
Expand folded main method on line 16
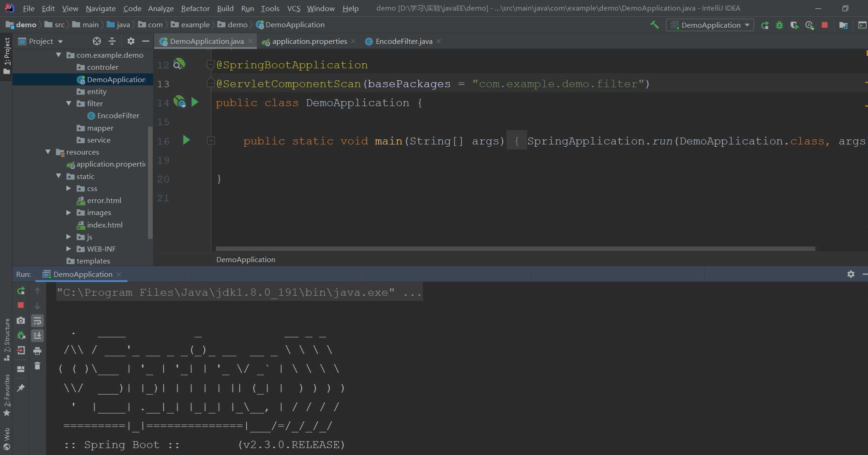point(211,140)
